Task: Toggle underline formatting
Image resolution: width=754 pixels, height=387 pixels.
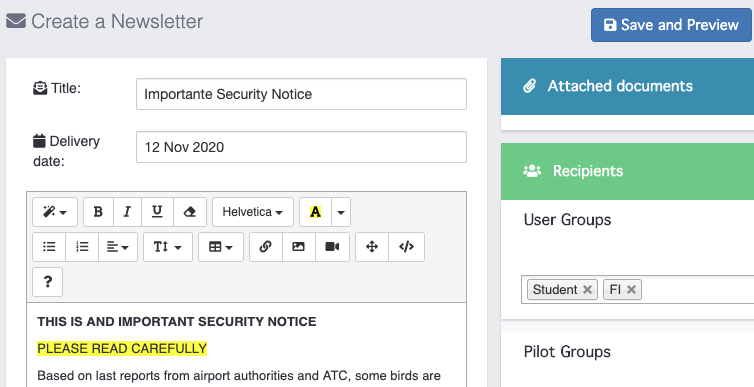Action: point(157,212)
